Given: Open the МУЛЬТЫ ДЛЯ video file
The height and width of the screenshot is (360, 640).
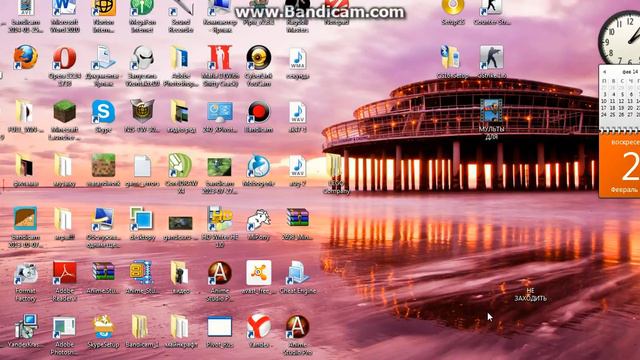Looking at the screenshot, I should pyautogui.click(x=491, y=111).
